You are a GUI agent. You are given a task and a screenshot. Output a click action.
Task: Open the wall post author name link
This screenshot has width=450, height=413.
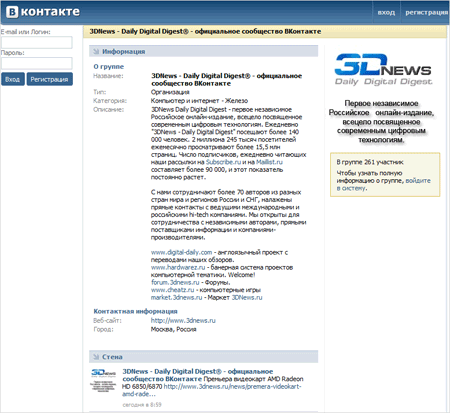click(x=197, y=375)
